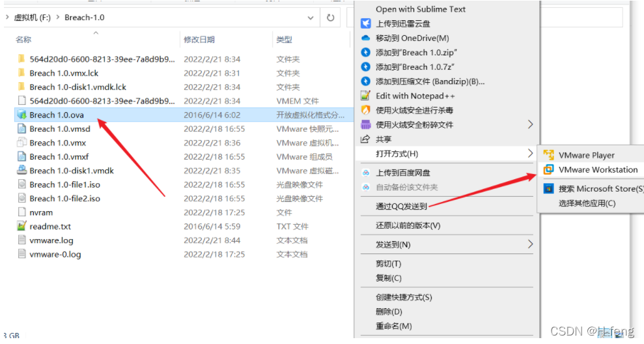Screen dimensions: 644x344
Task: Select 2022/2/21 8:44 date of vmware.log
Action: tap(212, 240)
